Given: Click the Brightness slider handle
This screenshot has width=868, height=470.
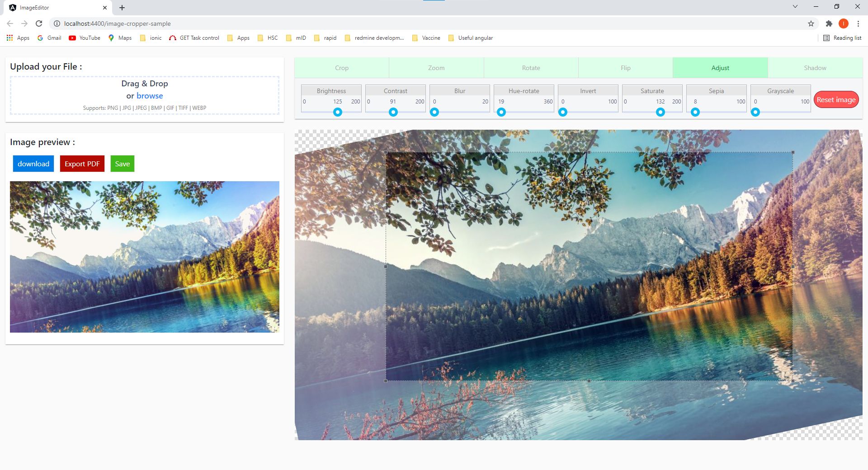Looking at the screenshot, I should coord(338,112).
